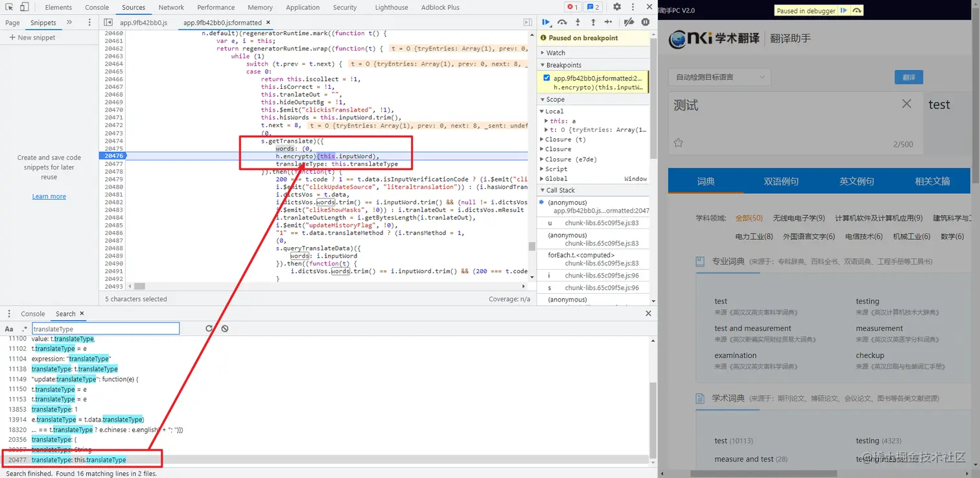
Task: Hide the navigator sidebar toggle icon
Action: coord(108,22)
